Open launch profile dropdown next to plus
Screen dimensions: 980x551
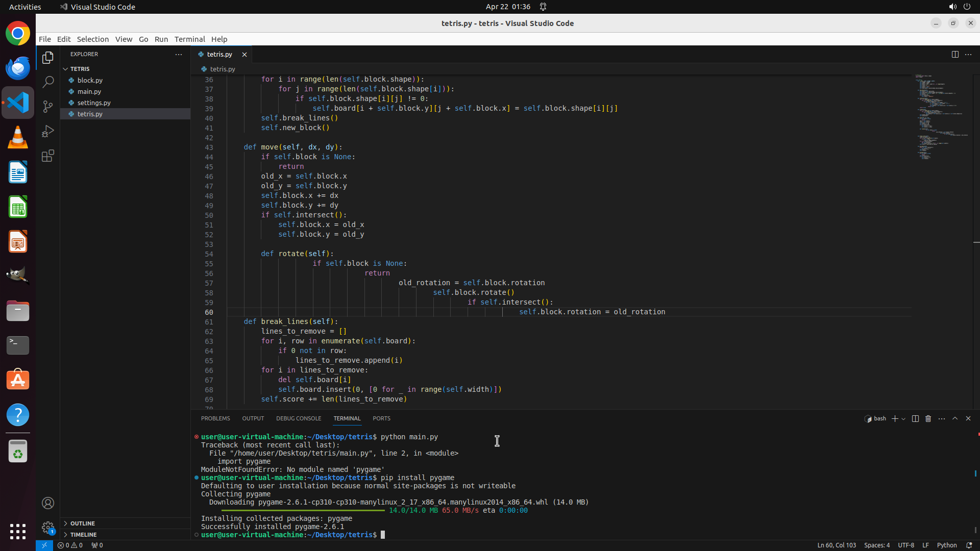coord(903,419)
